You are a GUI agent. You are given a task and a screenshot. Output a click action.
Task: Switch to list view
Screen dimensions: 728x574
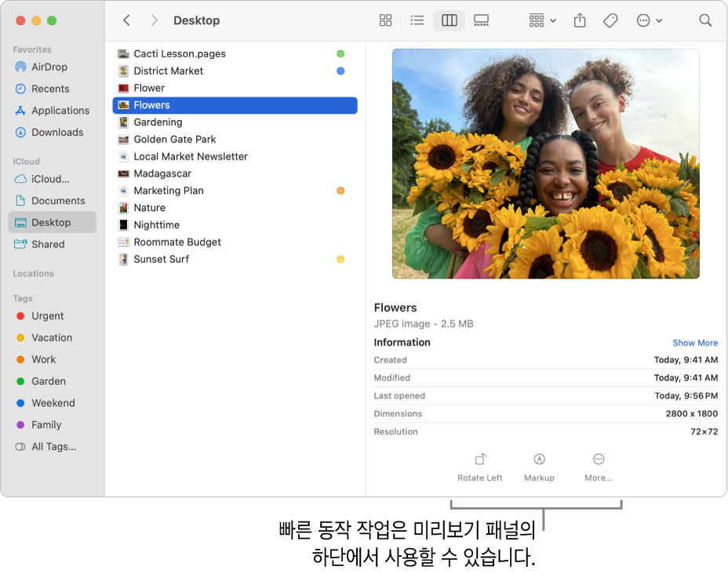pos(417,20)
